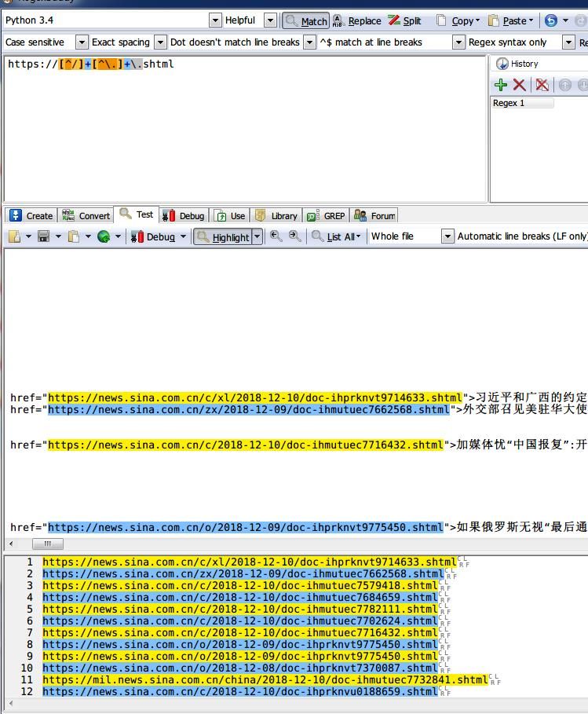Add a regex with green plus icon
Image resolution: width=588 pixels, height=714 pixels.
click(501, 85)
